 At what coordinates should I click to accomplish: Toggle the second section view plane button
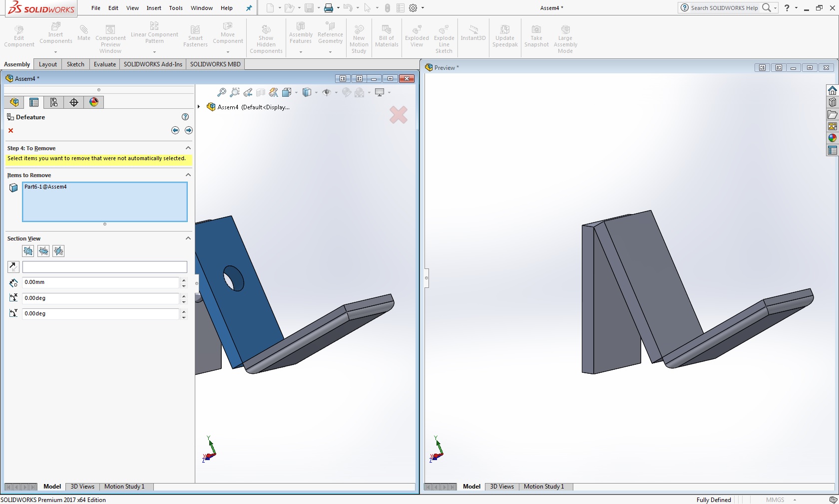[x=43, y=251]
